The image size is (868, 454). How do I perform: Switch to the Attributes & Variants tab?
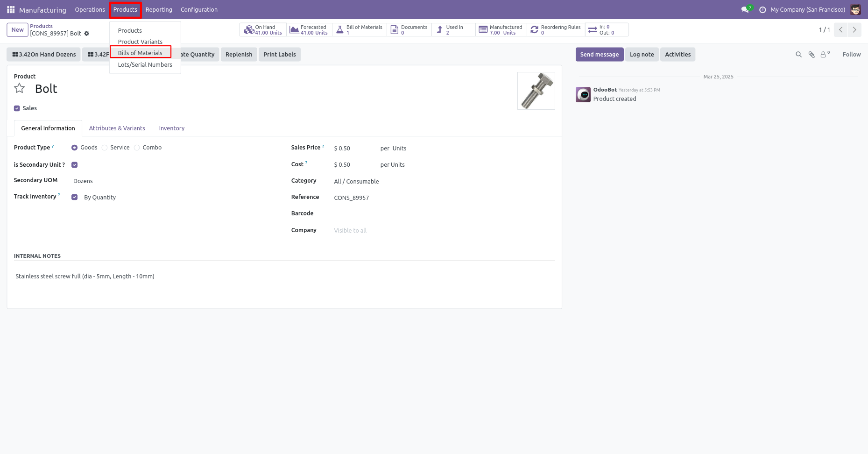click(x=117, y=128)
